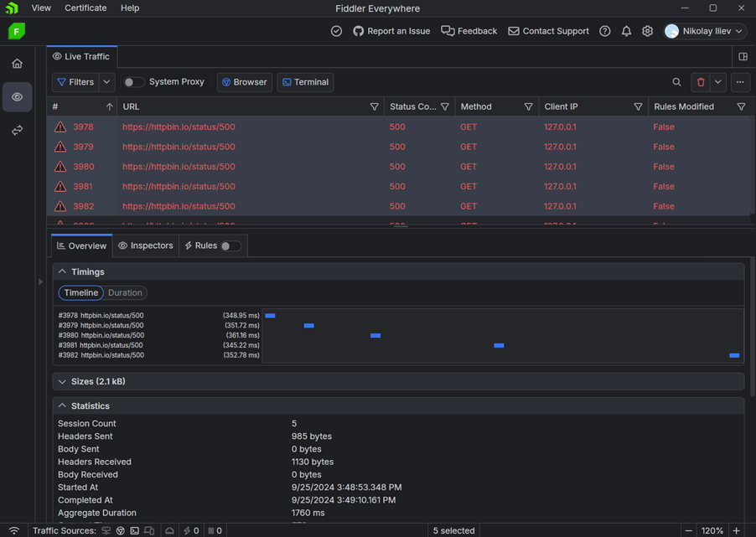Switch to the Overview tab
This screenshot has width=756, height=537.
click(82, 245)
